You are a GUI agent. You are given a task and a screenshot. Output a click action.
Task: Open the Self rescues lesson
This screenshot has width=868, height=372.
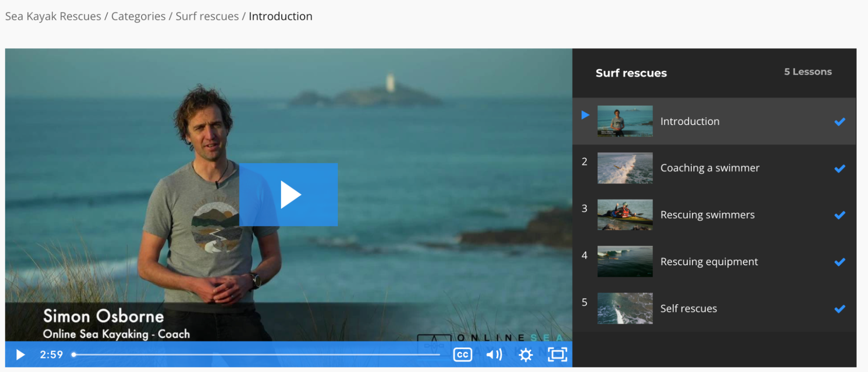pos(689,309)
